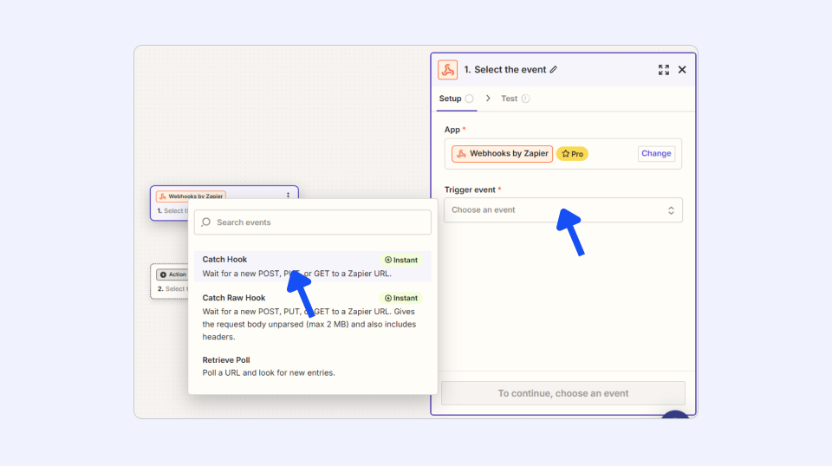Click the chevron between Setup and Test
This screenshot has height=466, width=834.
(488, 98)
